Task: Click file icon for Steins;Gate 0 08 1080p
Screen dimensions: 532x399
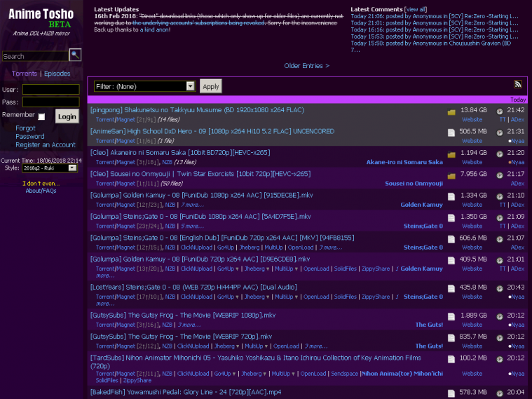Action: pyautogui.click(x=451, y=218)
